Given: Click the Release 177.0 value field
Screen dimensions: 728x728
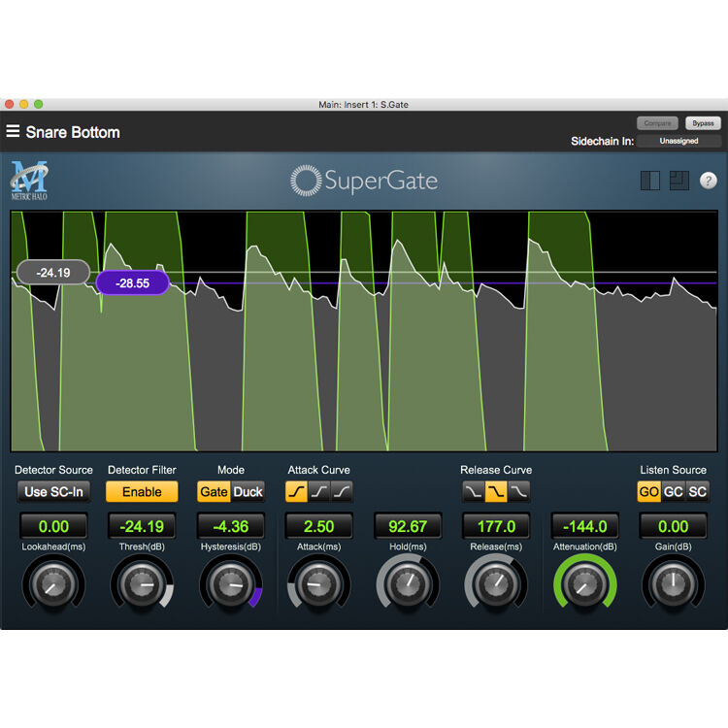Looking at the screenshot, I should tap(496, 526).
